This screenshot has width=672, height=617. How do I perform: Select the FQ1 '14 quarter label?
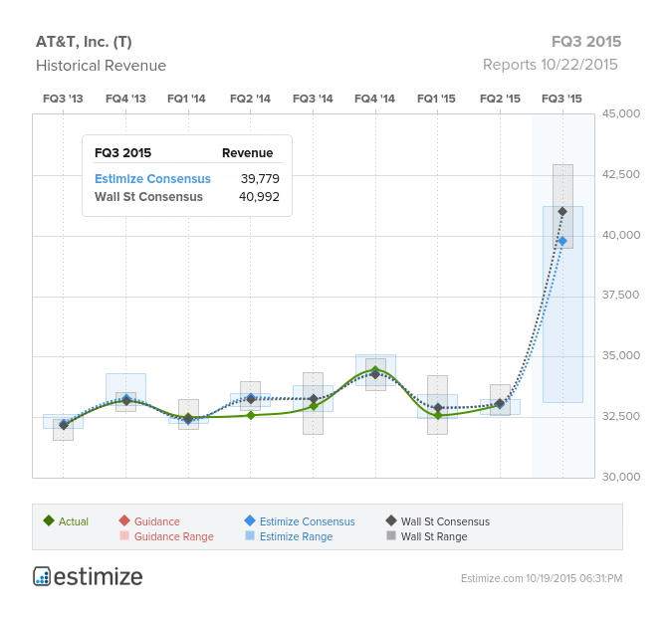click(186, 99)
